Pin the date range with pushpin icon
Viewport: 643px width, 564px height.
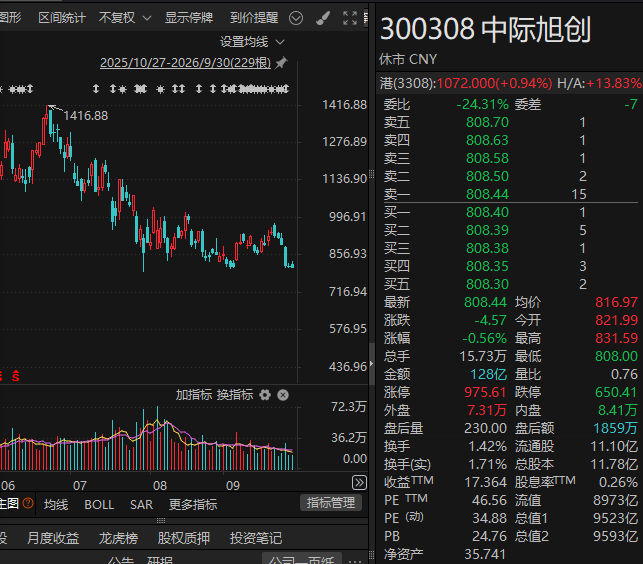pos(281,63)
